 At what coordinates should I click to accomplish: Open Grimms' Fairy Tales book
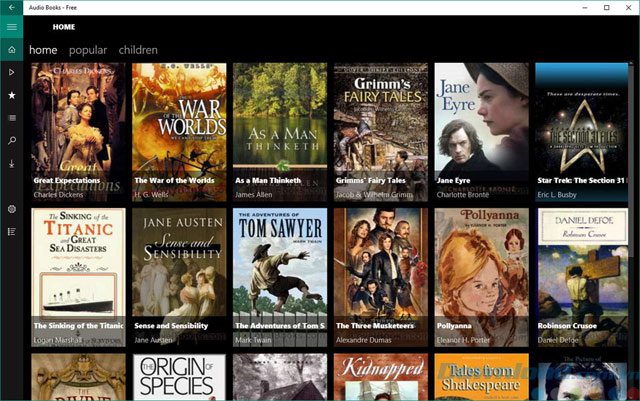[x=381, y=132]
